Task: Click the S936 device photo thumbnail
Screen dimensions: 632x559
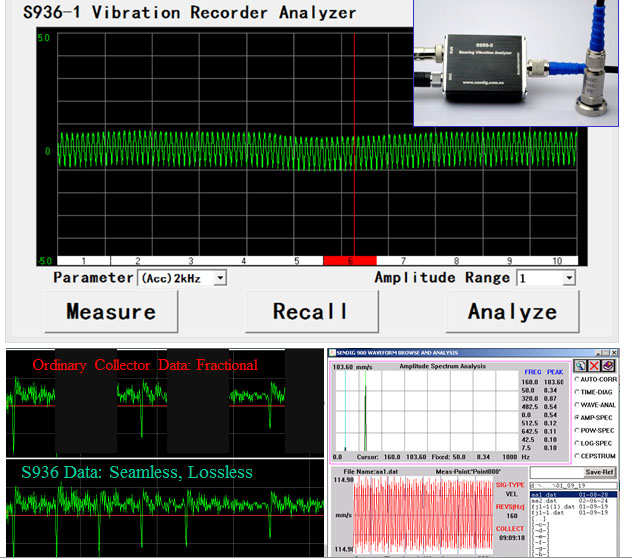Action: (516, 64)
